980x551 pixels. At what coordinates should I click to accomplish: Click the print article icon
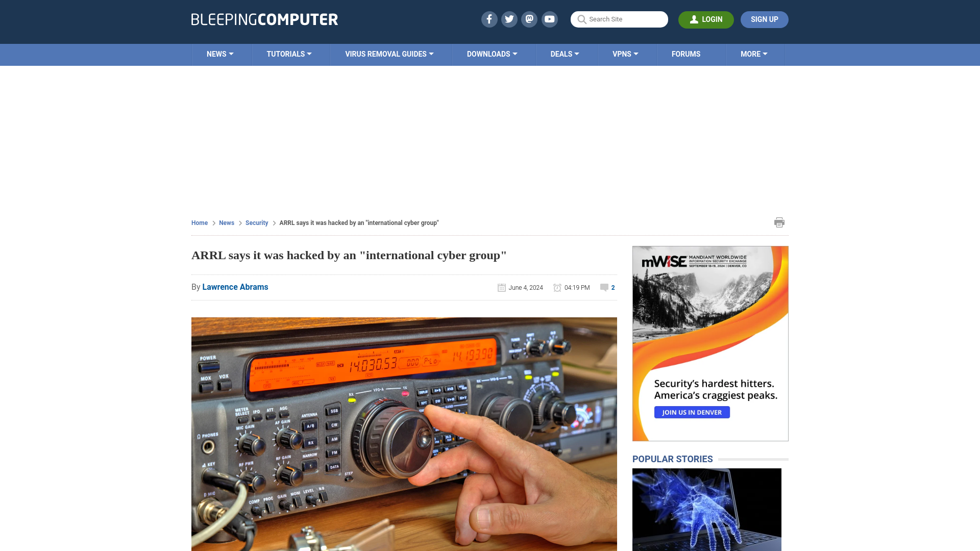pos(779,222)
